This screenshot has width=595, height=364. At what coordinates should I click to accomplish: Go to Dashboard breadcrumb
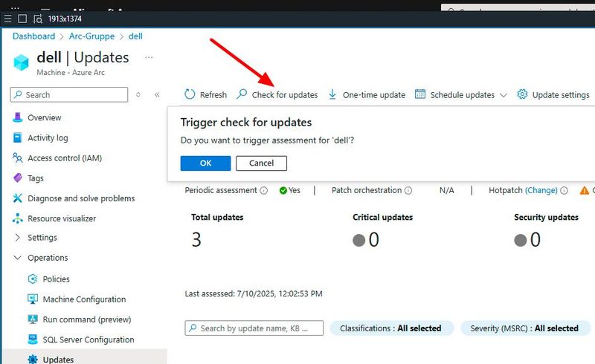point(33,36)
